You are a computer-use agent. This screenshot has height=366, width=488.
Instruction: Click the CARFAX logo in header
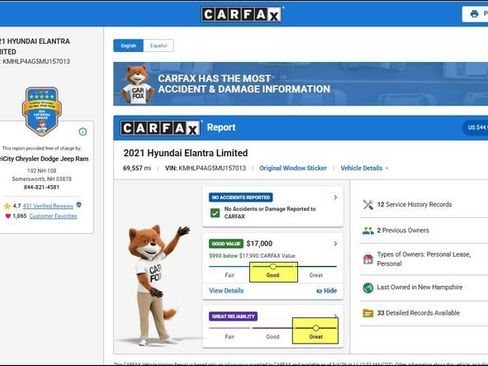tap(241, 14)
